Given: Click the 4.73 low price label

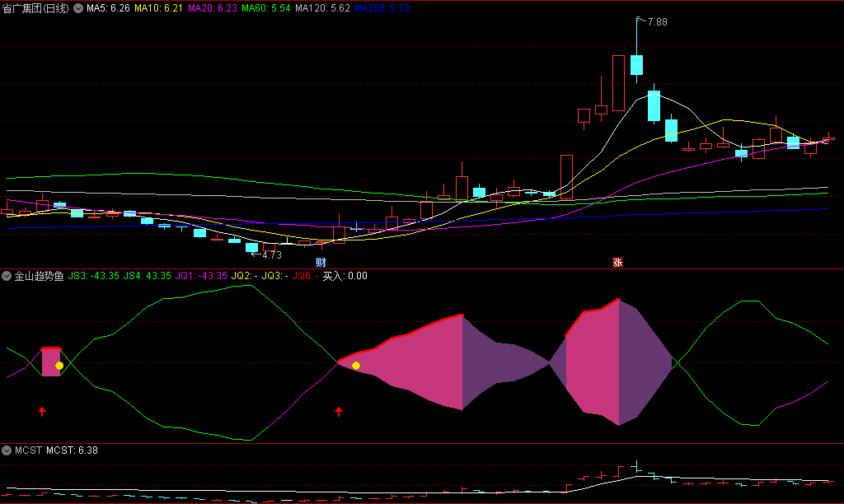Looking at the screenshot, I should click(272, 255).
